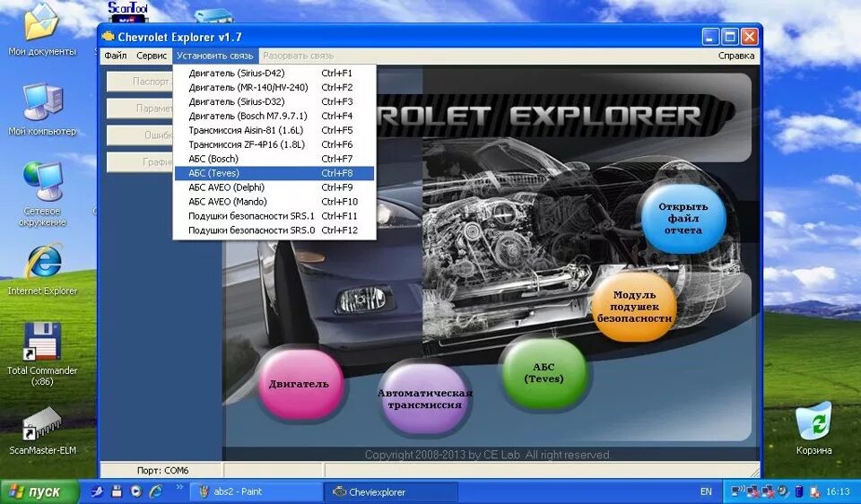The image size is (861, 504).
Task: Select Мой компьютер desktop icon
Action: click(x=42, y=109)
